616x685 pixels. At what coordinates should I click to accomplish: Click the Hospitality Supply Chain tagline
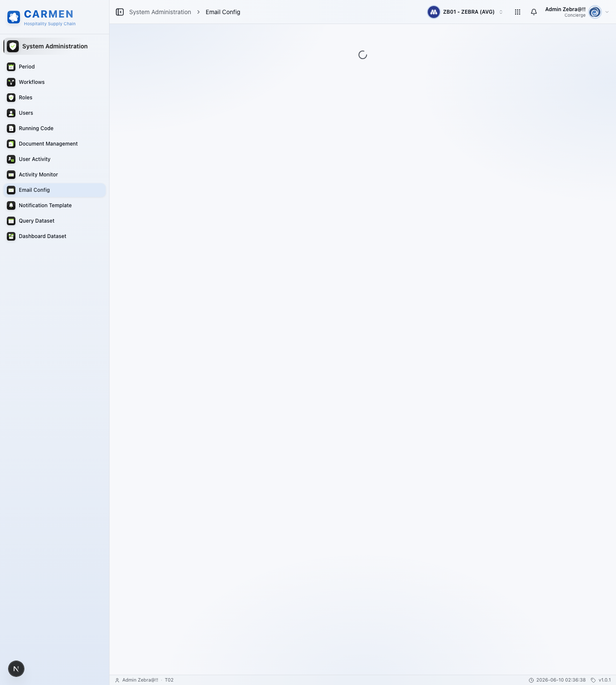coord(50,24)
